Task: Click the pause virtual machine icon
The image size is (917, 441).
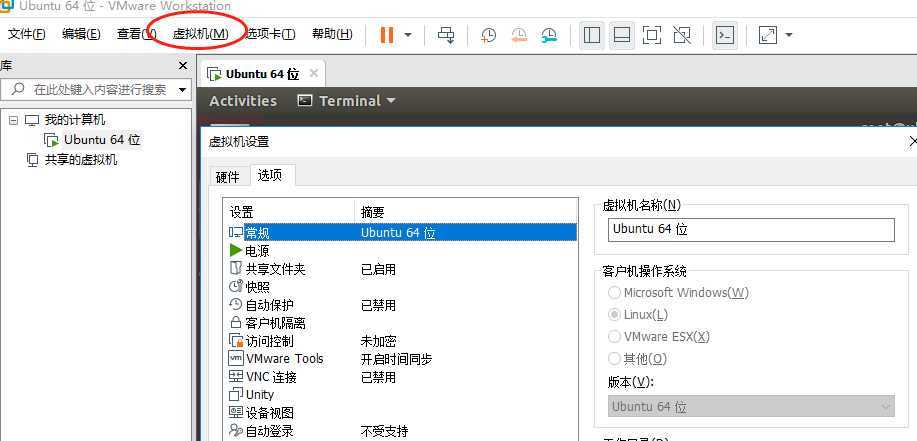Action: tap(386, 35)
